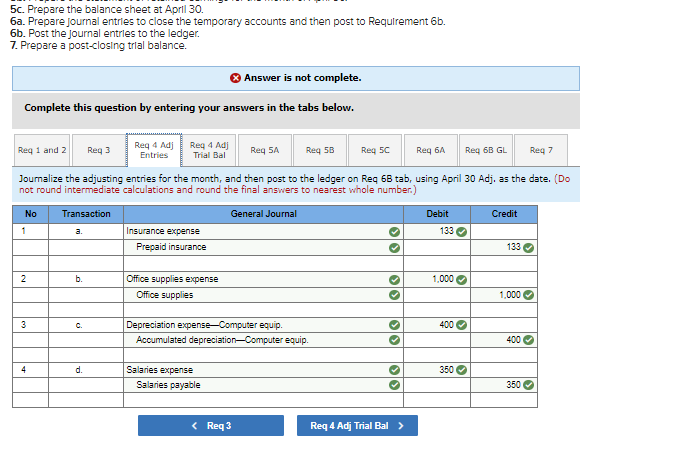Click green check beside 400 debit amount
This screenshot has height=449, width=677.
point(462,325)
